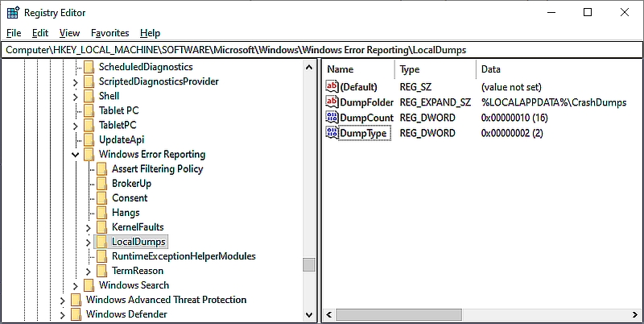Click the Tablet PC folder icon
Viewport: 644px width, 324px height.
89,110
